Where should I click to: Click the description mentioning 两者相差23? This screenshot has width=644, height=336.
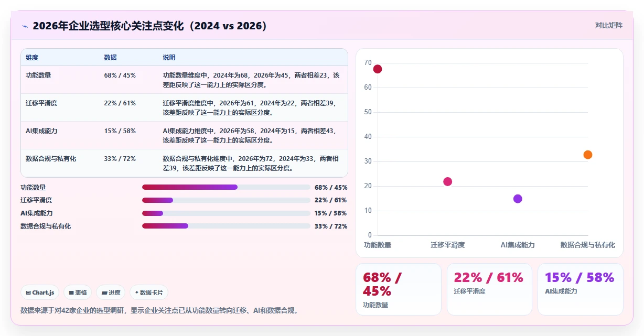[x=251, y=80]
